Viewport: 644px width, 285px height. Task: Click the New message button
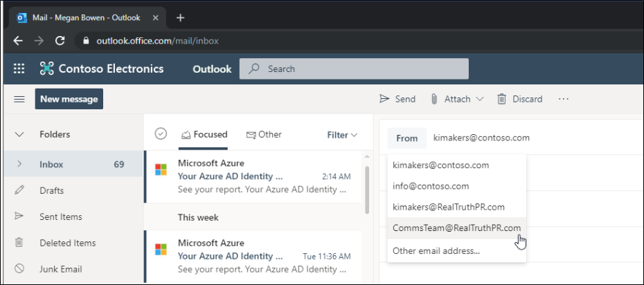pos(69,99)
